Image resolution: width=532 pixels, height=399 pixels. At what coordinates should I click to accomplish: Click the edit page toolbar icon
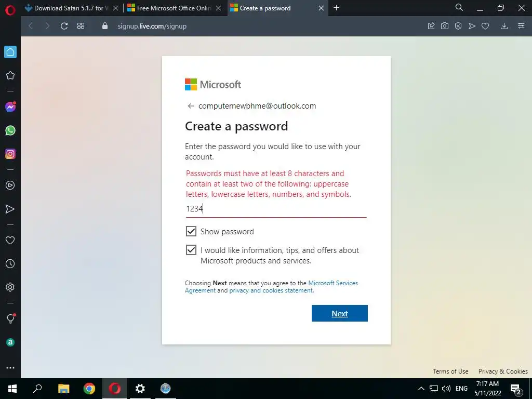pos(431,26)
